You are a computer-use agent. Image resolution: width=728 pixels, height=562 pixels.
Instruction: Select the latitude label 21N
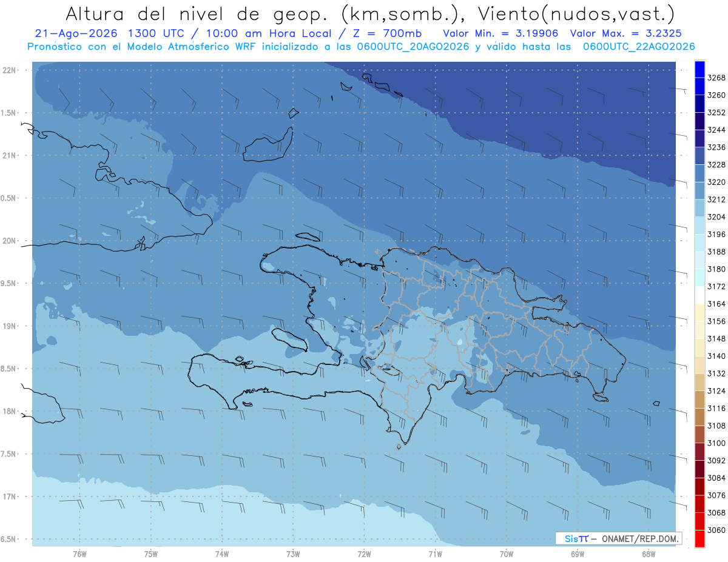[10, 155]
